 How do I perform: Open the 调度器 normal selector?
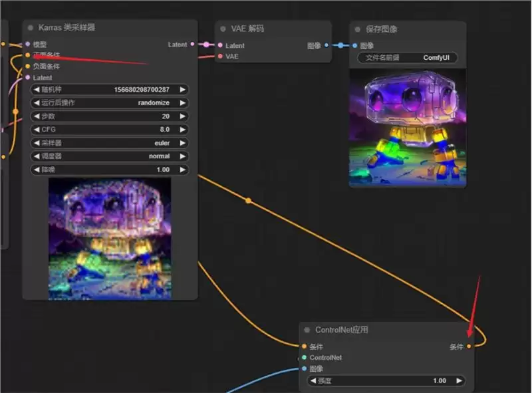[109, 156]
